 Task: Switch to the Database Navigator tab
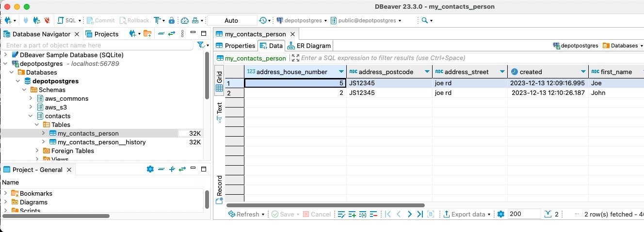point(41,34)
